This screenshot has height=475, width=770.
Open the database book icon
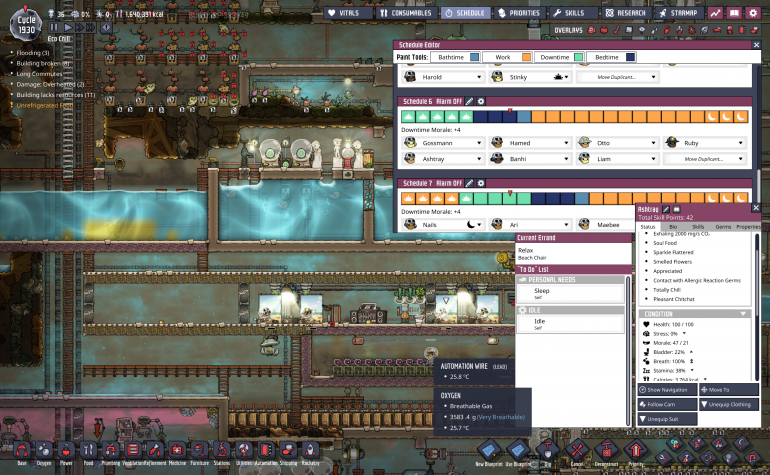(734, 13)
